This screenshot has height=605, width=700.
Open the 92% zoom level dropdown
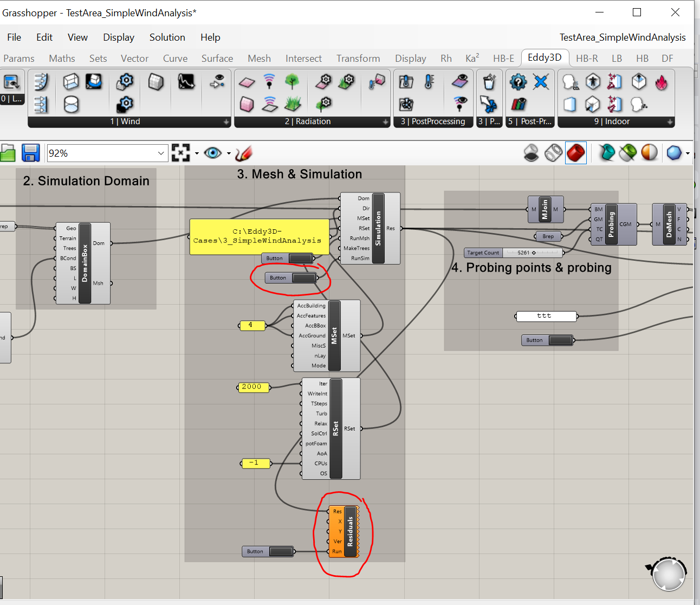[160, 153]
